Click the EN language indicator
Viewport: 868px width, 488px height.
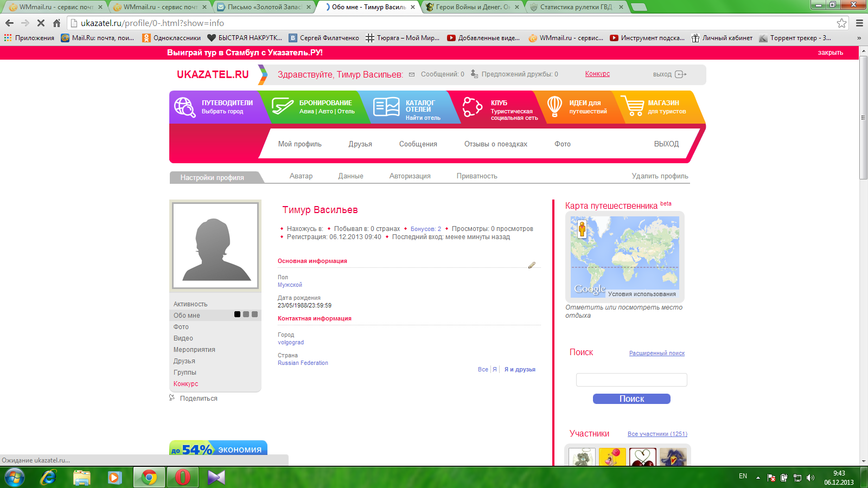pos(743,476)
